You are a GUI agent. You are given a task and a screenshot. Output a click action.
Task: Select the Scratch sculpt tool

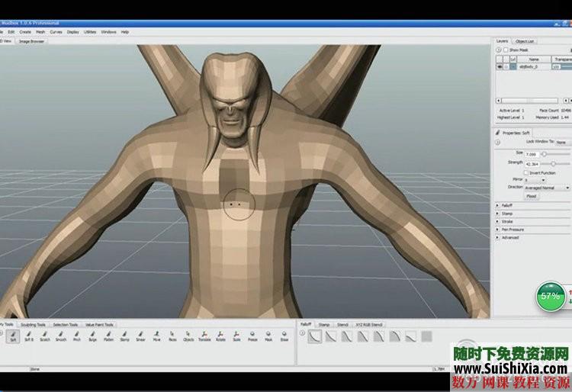[45, 336]
